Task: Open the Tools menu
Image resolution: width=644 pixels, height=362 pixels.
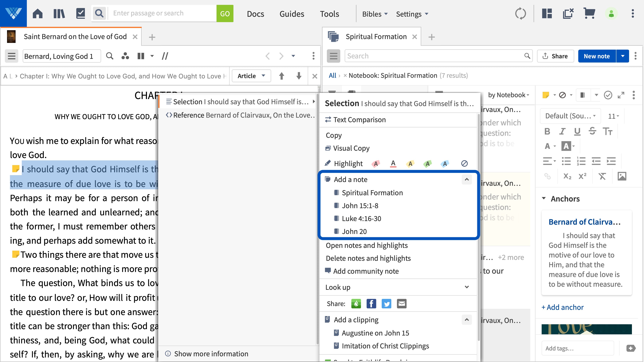Action: pos(330,14)
